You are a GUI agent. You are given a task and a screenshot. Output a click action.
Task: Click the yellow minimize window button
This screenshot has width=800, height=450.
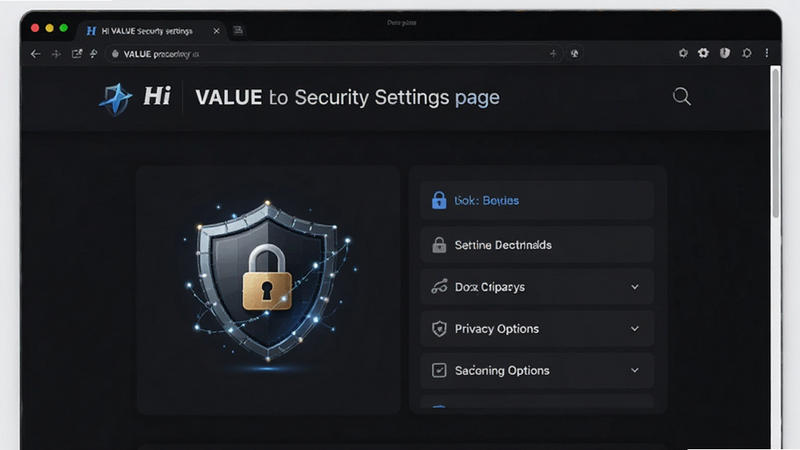tap(49, 28)
